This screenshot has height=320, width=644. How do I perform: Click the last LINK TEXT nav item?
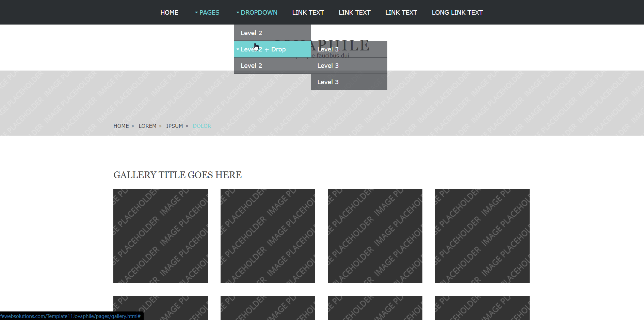[401, 13]
